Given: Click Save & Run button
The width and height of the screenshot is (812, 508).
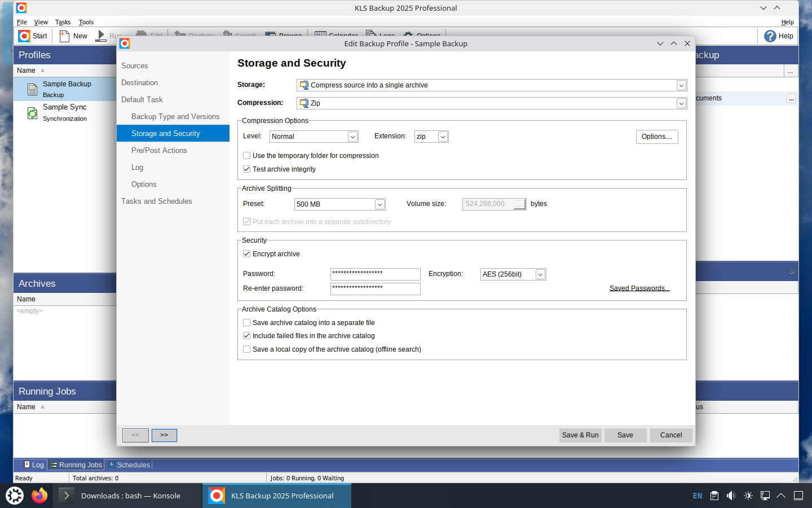Looking at the screenshot, I should tap(580, 435).
